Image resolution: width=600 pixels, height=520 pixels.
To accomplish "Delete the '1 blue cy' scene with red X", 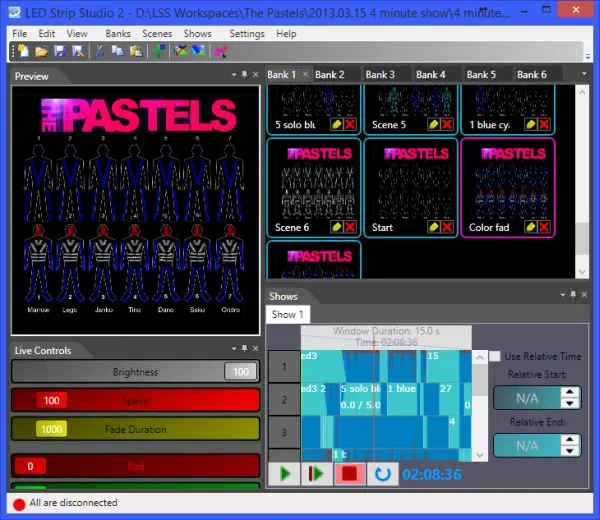I will point(544,124).
